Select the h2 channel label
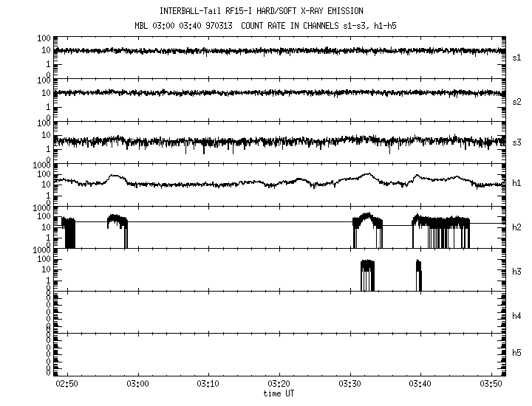The height and width of the screenshot is (406, 532). tap(516, 227)
